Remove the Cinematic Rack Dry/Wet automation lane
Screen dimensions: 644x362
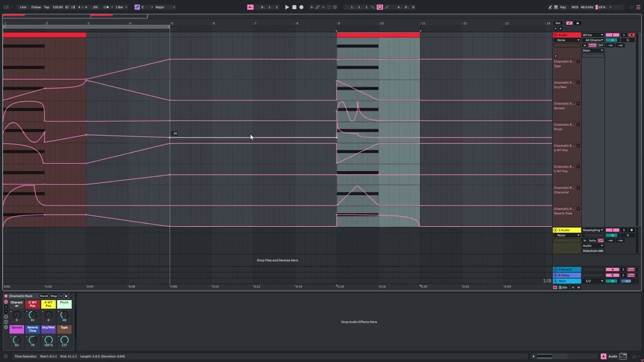(578, 82)
